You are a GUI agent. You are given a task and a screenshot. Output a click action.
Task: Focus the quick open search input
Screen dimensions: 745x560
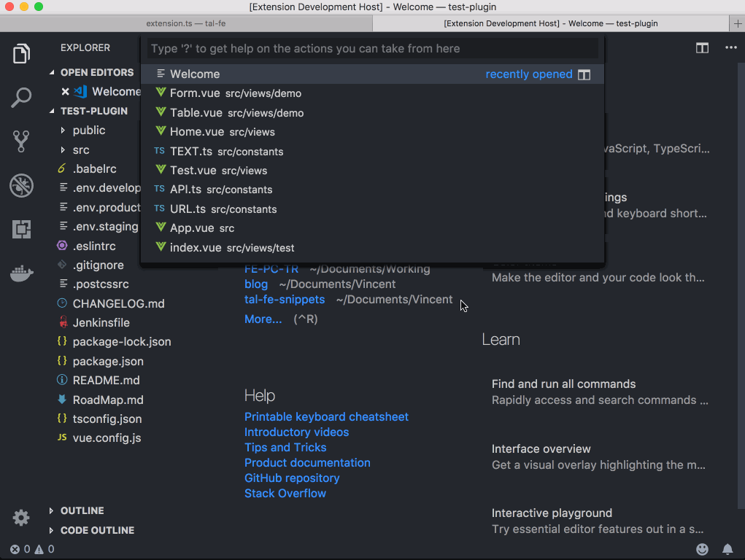[372, 48]
